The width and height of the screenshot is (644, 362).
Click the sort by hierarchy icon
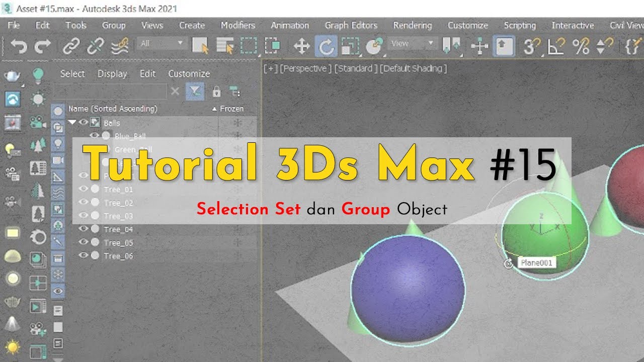(234, 92)
